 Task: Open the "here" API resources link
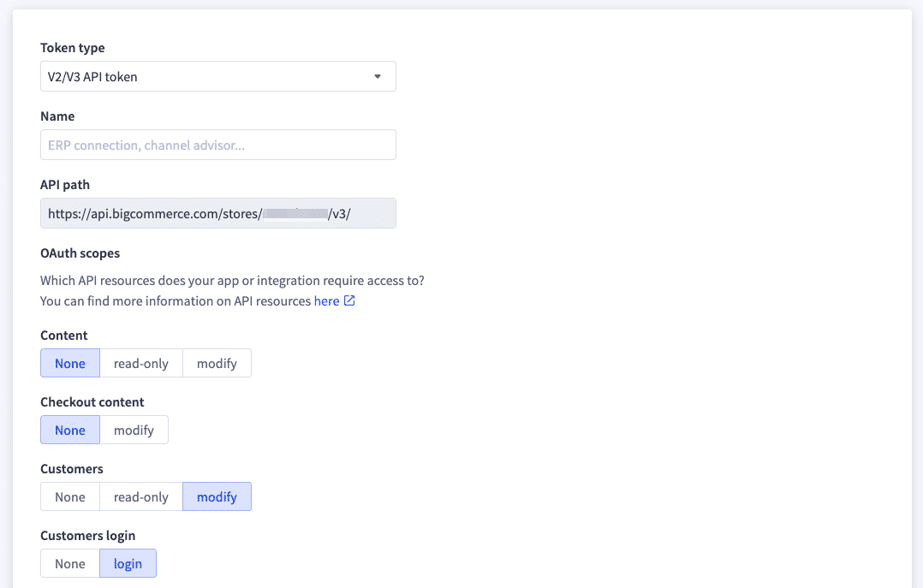click(325, 301)
